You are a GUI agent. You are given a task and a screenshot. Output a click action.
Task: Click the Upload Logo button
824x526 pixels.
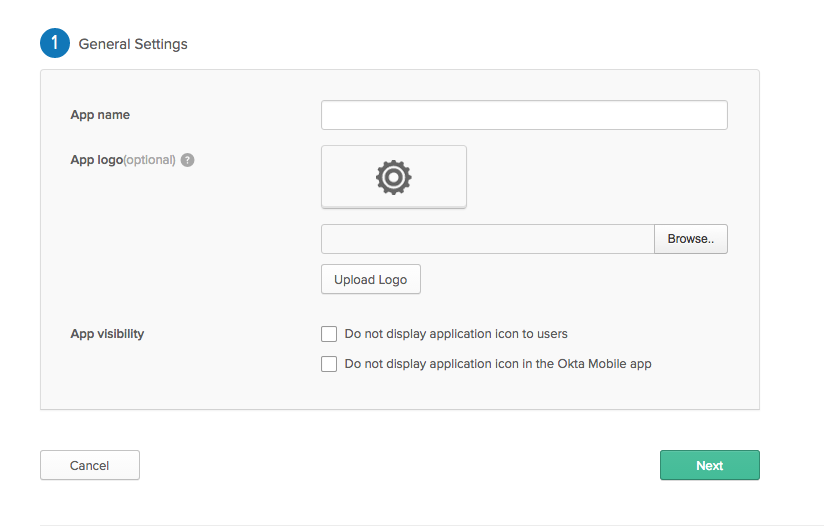pyautogui.click(x=370, y=279)
